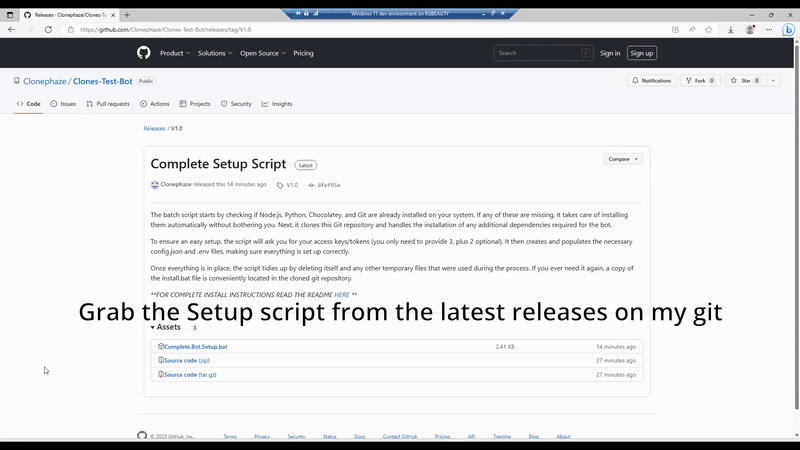Expand Solutions menu

point(215,53)
